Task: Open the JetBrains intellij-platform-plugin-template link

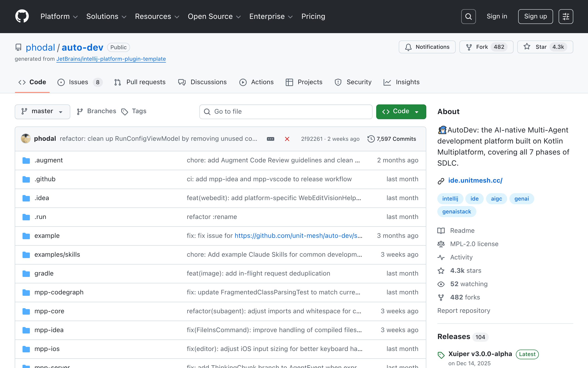Action: [x=111, y=59]
